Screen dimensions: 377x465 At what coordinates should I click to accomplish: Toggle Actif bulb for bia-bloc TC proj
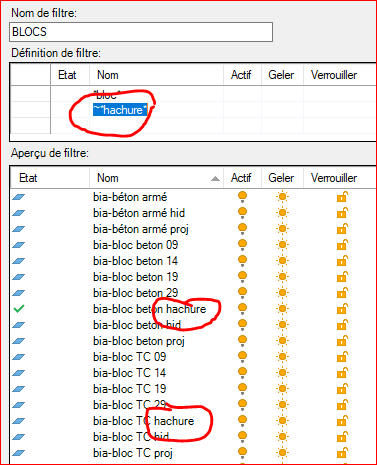(242, 453)
